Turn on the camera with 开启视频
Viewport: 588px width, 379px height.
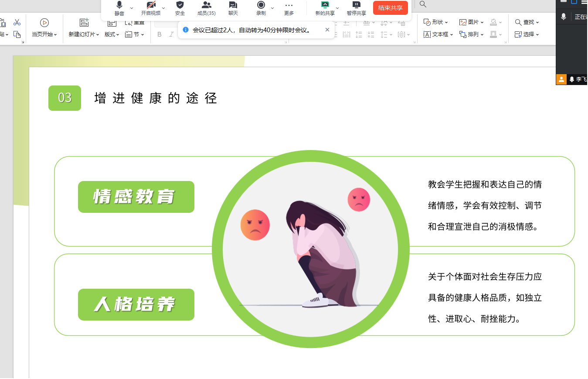coord(151,8)
